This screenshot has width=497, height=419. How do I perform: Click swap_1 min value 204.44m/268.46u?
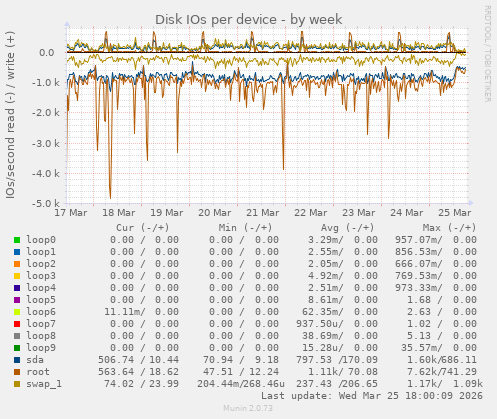click(x=241, y=384)
